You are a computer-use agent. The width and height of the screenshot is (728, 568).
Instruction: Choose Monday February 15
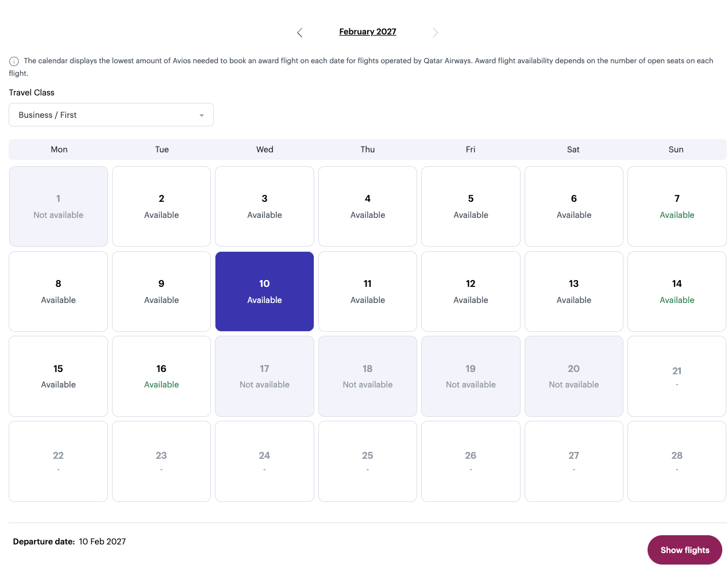click(59, 377)
